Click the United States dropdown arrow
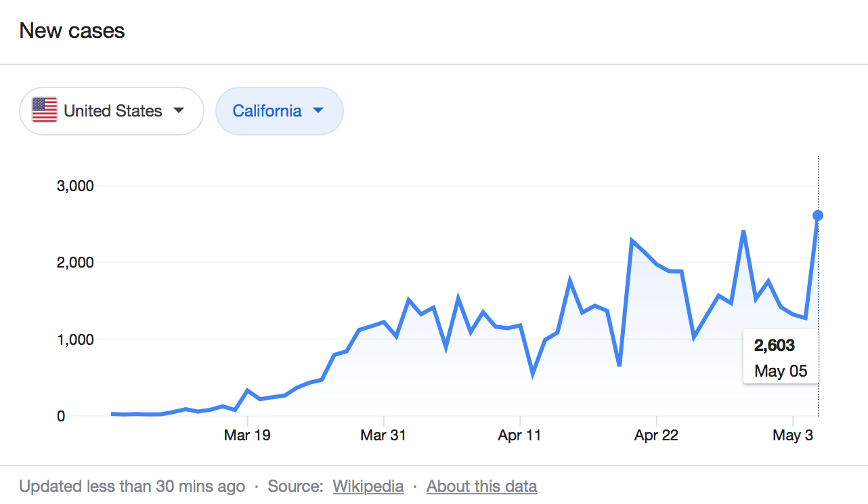Viewport: 868px width, 504px height. [179, 110]
